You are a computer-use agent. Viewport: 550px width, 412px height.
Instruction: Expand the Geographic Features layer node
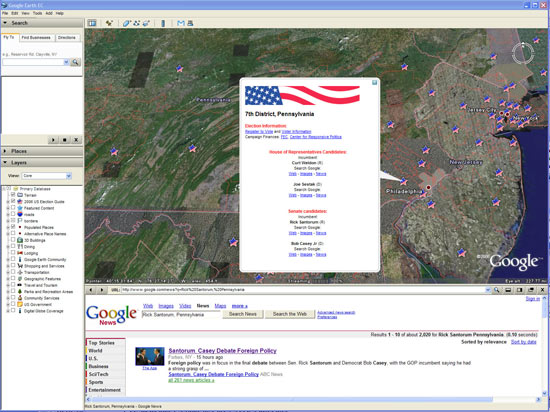8,279
